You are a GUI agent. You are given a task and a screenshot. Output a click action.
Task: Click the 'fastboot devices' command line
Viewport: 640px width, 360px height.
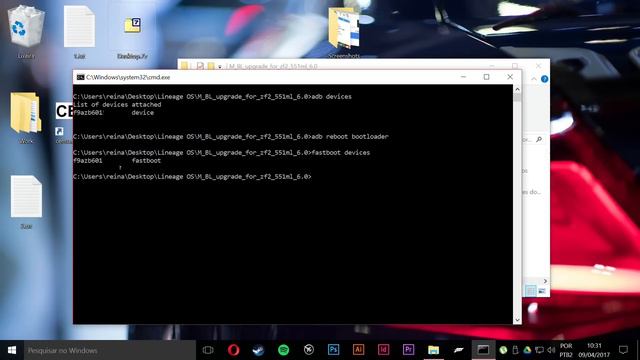pos(222,153)
